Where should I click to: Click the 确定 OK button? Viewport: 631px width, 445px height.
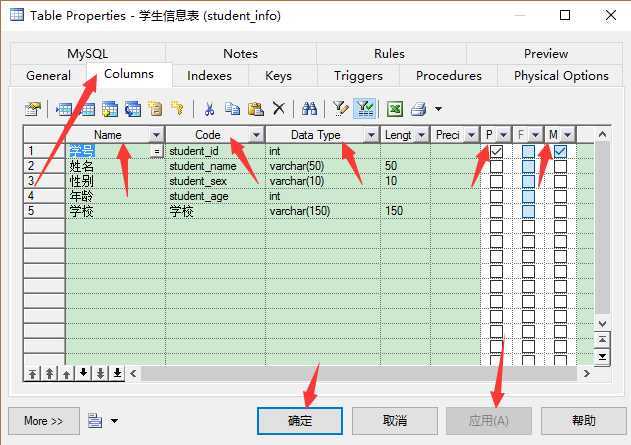tap(300, 421)
